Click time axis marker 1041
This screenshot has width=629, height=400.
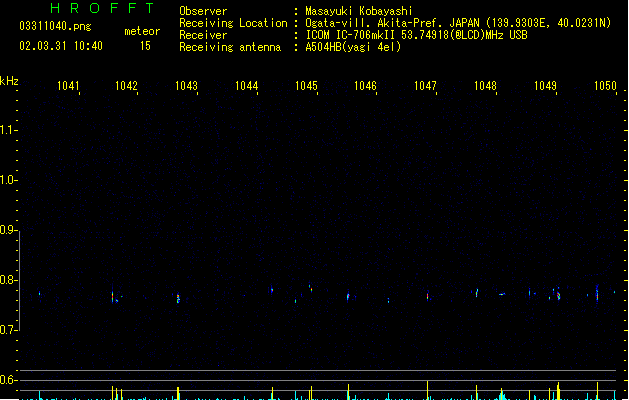tap(68, 86)
